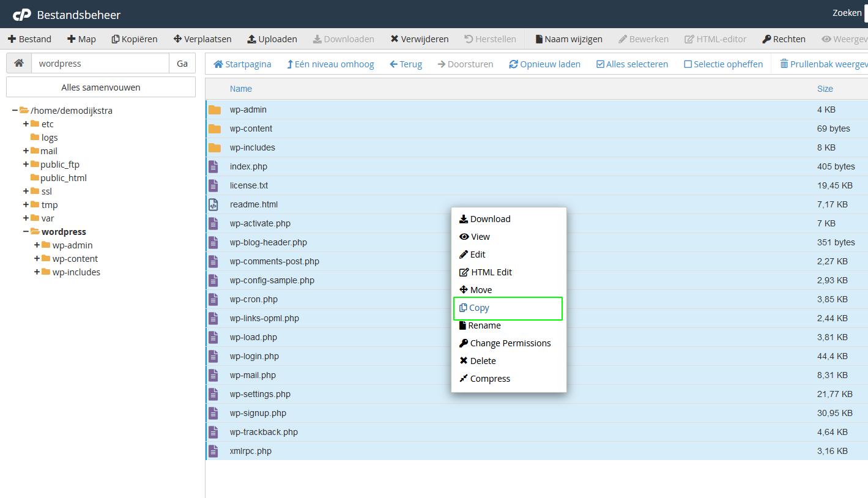Click Naam wijzigen in the toolbar
This screenshot has height=498, width=868.
(x=569, y=39)
